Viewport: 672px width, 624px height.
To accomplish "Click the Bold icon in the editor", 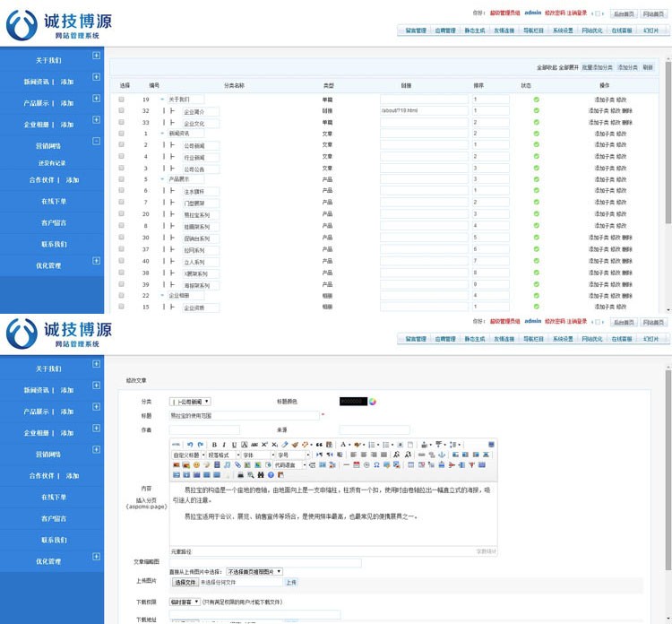I will (x=214, y=445).
